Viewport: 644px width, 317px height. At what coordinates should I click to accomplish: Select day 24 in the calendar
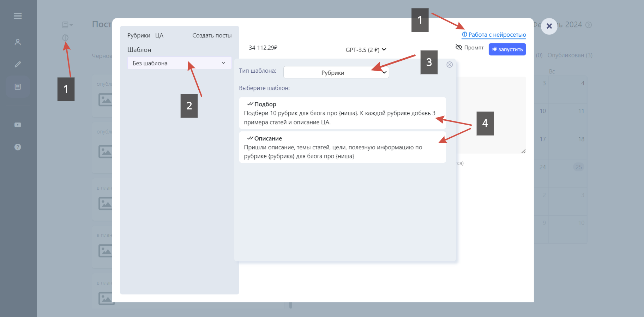(x=543, y=167)
